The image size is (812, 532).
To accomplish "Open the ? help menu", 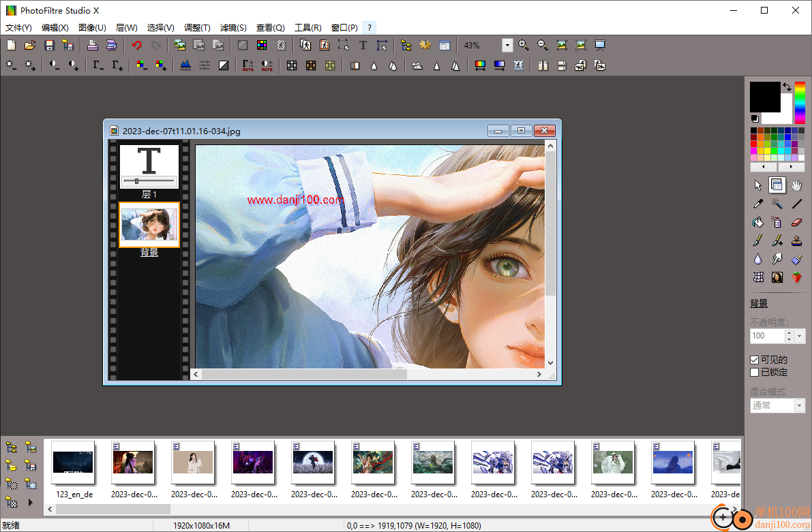I will pyautogui.click(x=370, y=27).
